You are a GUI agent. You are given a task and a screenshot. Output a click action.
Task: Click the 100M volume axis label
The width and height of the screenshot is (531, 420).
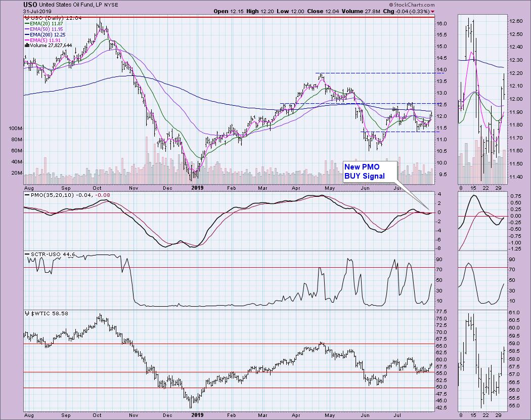coord(16,129)
